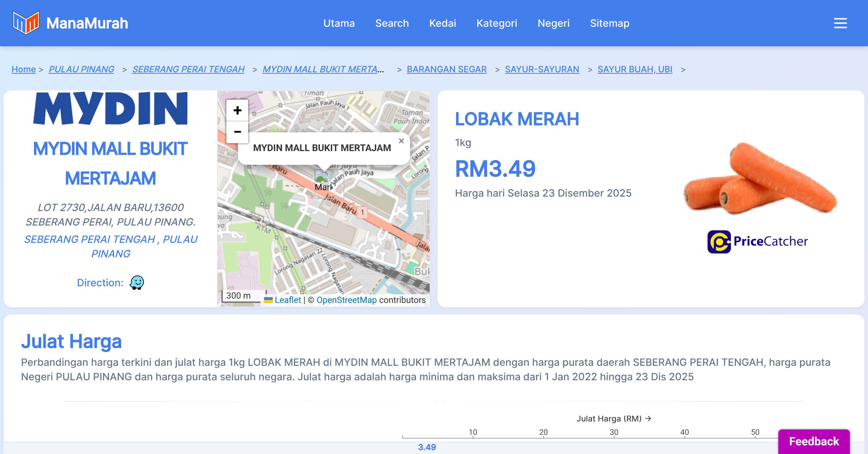
Task: Zoom in on the map
Action: coord(237,110)
